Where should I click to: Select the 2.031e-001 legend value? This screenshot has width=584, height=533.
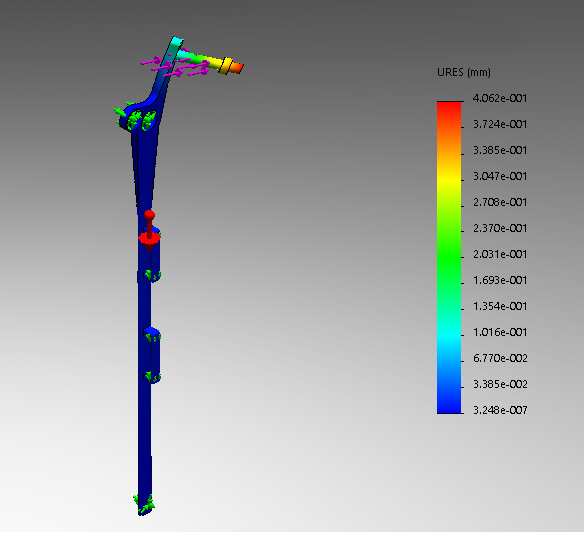point(500,254)
